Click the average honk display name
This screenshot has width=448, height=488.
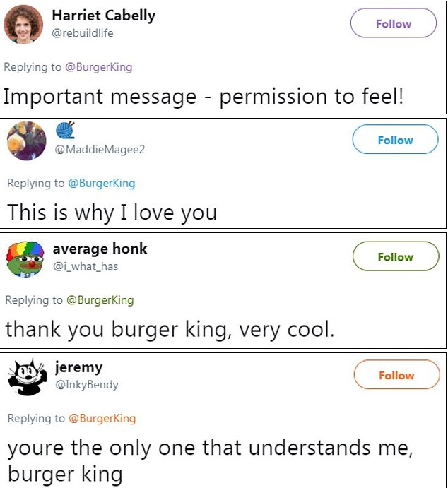tap(100, 249)
